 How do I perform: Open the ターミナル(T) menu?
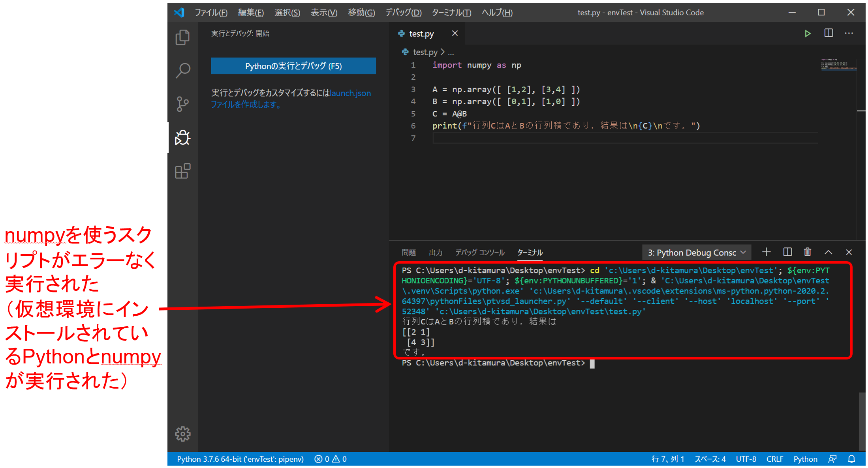(x=451, y=13)
